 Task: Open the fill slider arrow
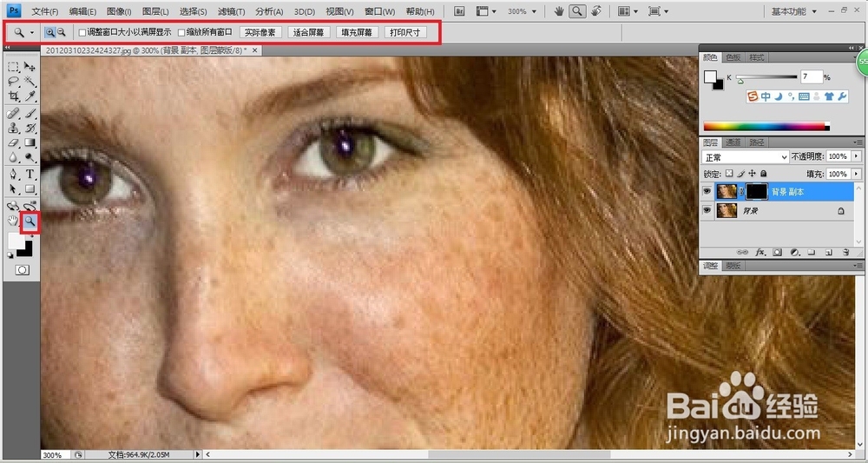pos(857,174)
